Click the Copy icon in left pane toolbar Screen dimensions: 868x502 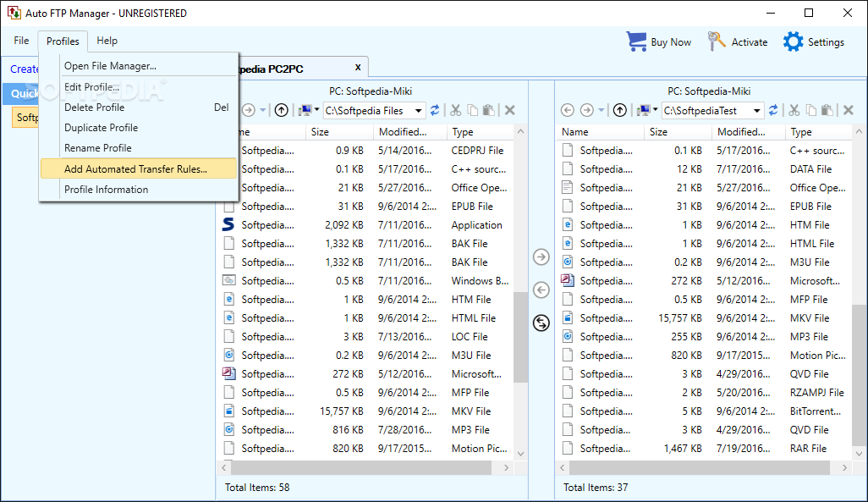(472, 110)
